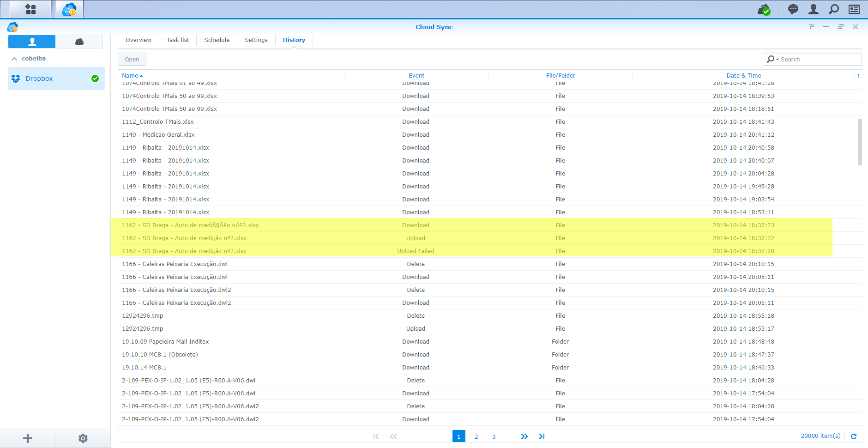Select the 12924296.tmp Delete row
This screenshot has height=448, width=868.
click(487, 316)
